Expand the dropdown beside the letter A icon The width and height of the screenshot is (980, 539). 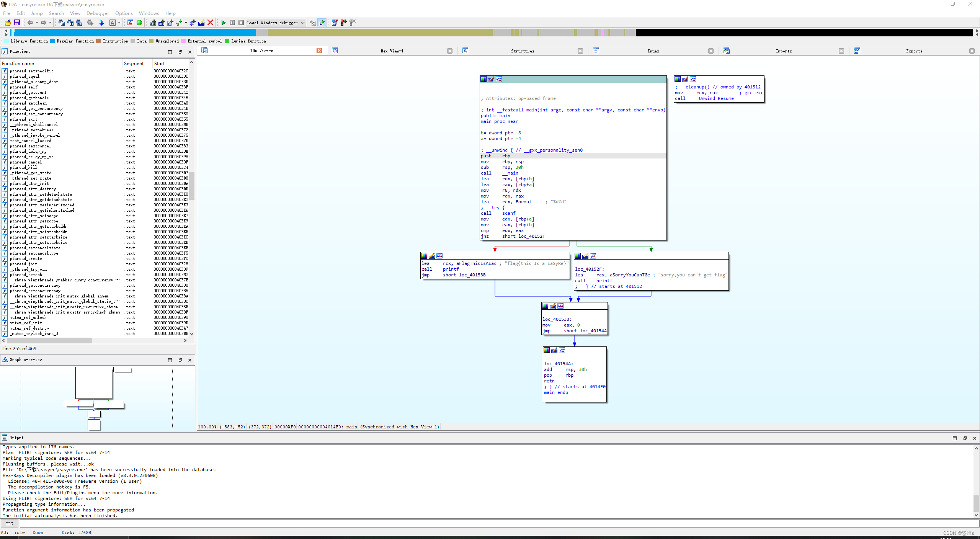(119, 23)
